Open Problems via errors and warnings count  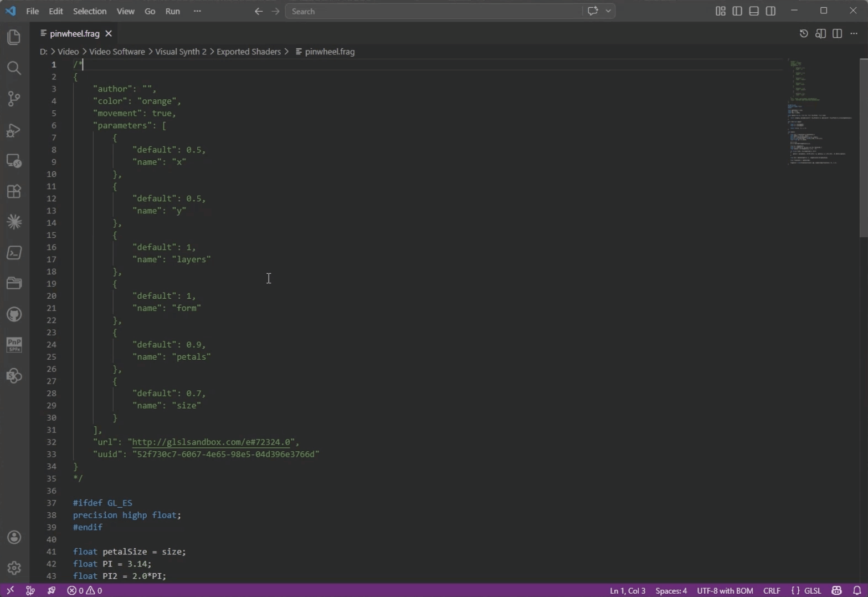(85, 590)
